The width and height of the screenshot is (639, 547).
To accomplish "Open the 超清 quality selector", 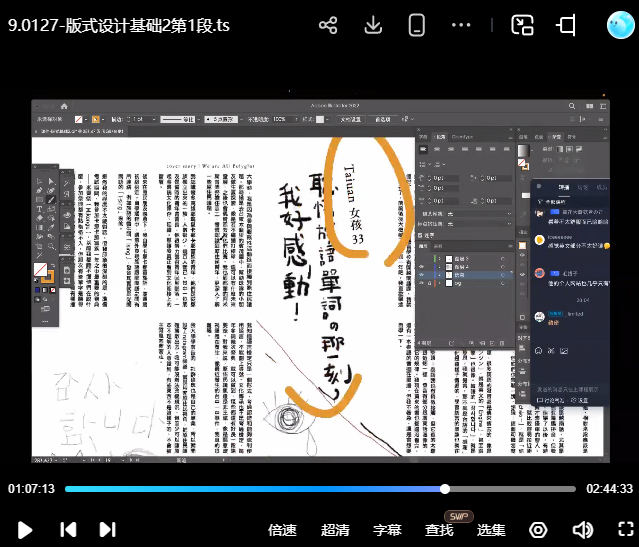I will tap(335, 530).
